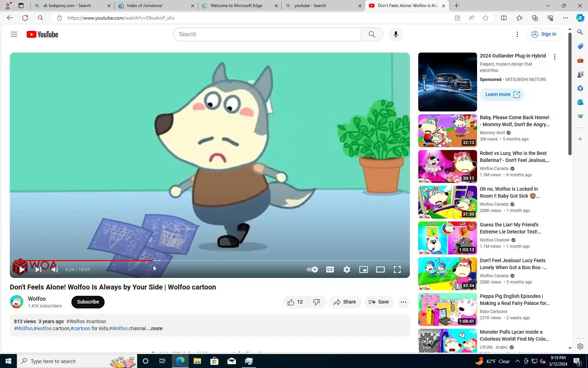
Task: Click the #cartoon hashtag in the views line
Action: tap(96, 321)
